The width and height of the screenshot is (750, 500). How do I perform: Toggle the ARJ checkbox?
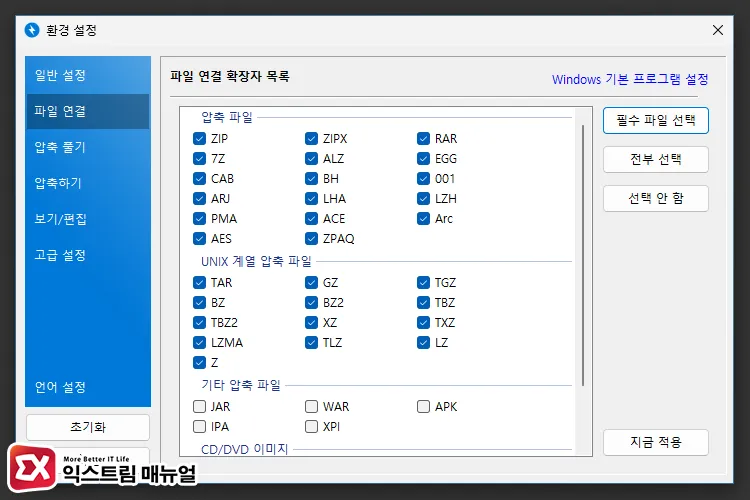coord(199,199)
